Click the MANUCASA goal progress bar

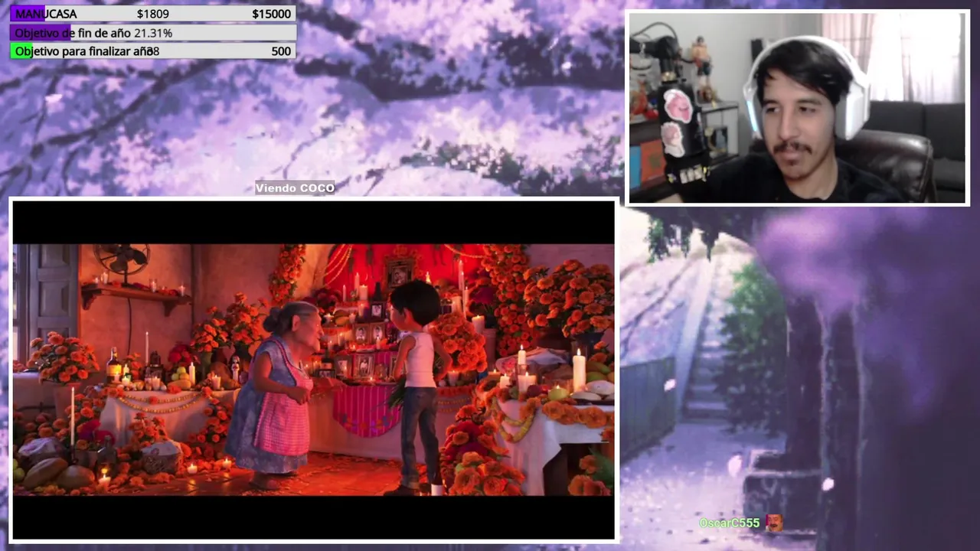tap(153, 14)
